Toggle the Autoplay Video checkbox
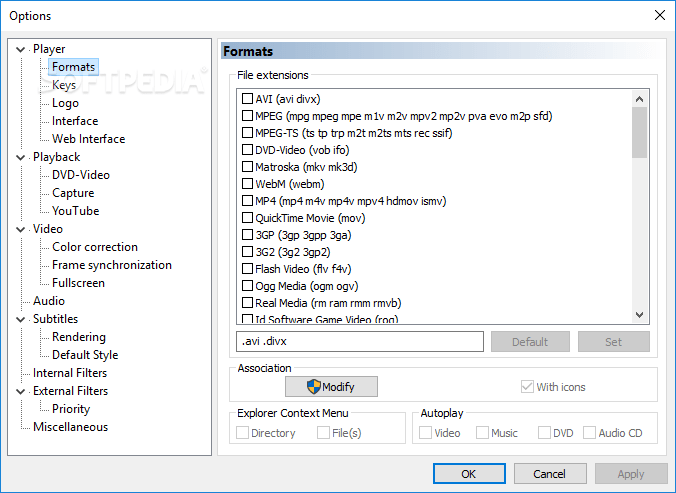 (426, 433)
